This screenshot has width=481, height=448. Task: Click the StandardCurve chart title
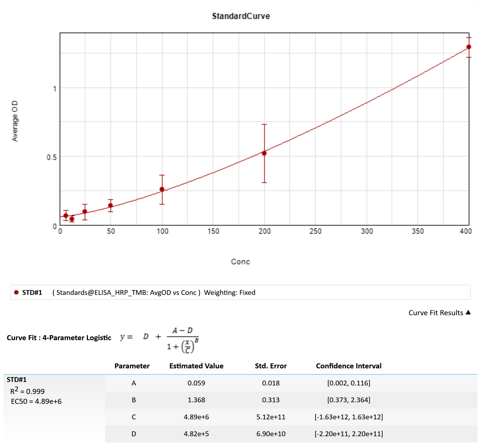point(241,16)
